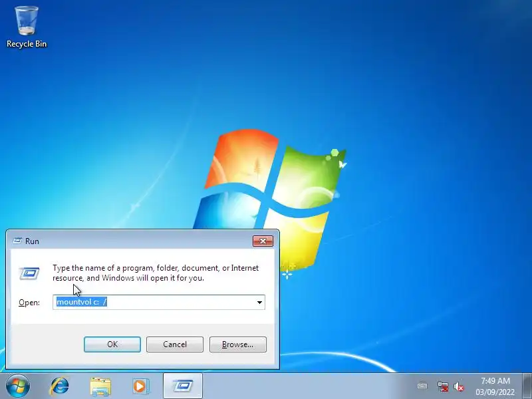The image size is (532, 399).
Task: Select the Run taskbar button
Action: point(183,386)
